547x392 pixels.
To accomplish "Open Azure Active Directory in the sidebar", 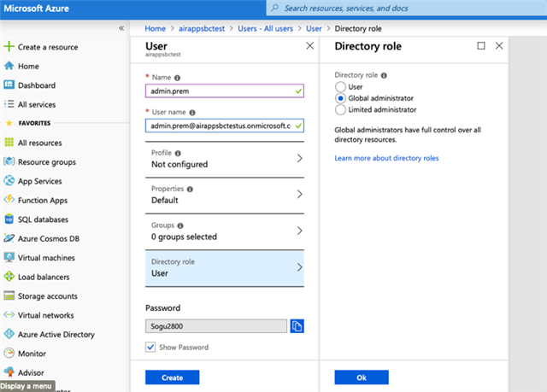I will (x=56, y=335).
